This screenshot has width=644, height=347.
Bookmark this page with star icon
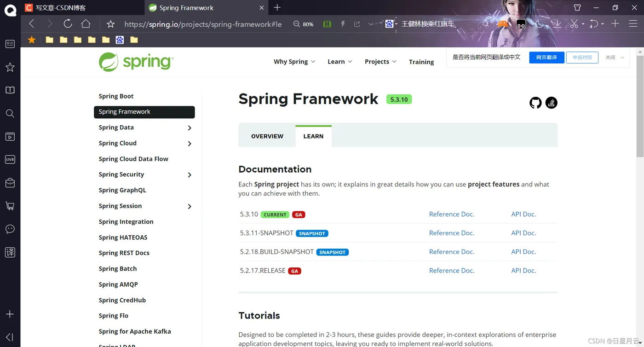coord(110,24)
